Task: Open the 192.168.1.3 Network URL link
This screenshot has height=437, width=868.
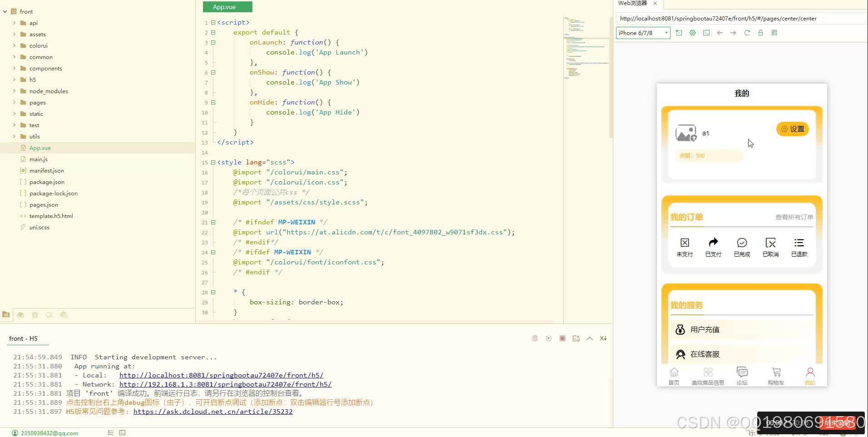Action: tap(225, 384)
